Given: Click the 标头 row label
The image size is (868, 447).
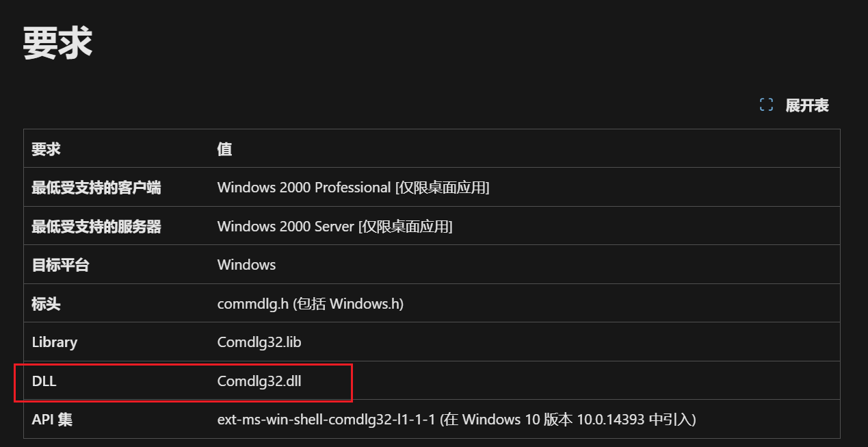Looking at the screenshot, I should pos(47,303).
